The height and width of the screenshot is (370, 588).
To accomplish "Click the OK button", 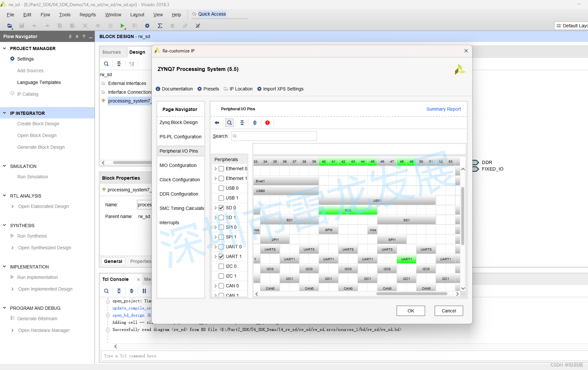I will (x=411, y=311).
